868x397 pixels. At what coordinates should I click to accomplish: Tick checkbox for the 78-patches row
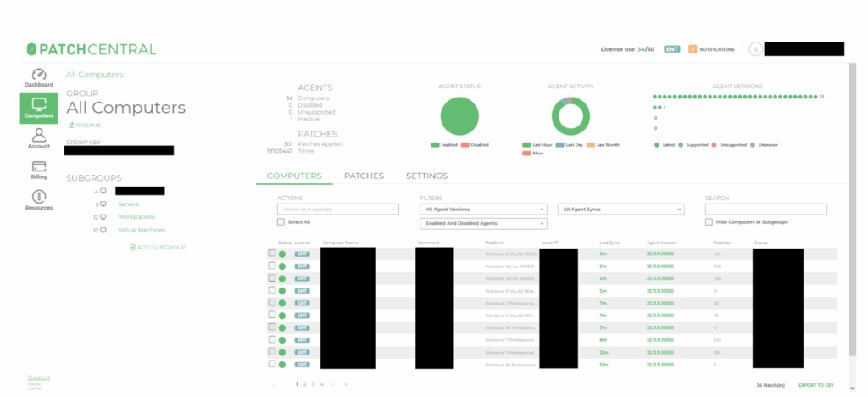272,315
